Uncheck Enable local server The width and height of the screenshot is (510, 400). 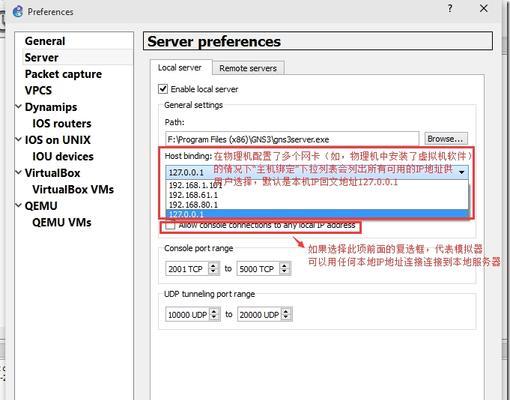coord(163,89)
